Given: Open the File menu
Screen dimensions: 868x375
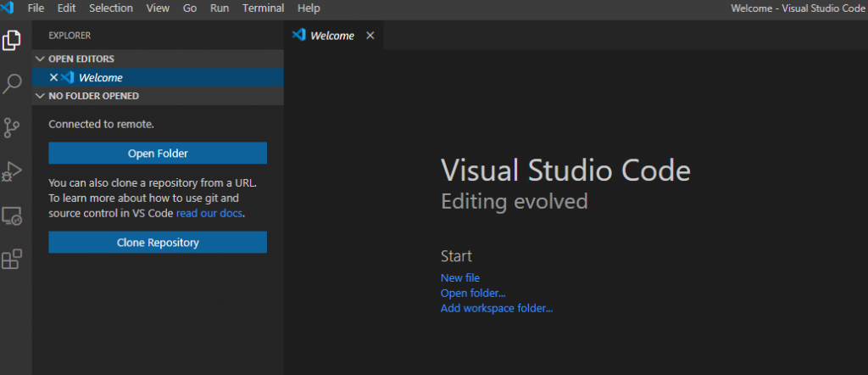Looking at the screenshot, I should pos(36,8).
